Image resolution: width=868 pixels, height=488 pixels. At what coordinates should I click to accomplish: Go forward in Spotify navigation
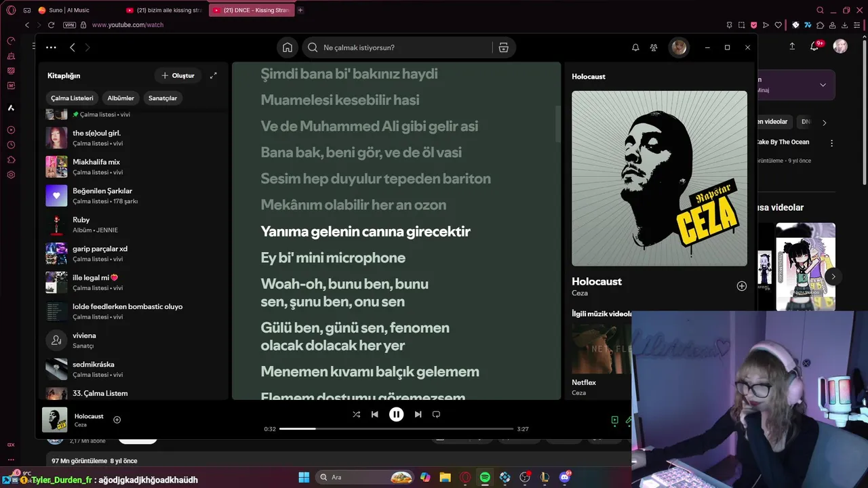pyautogui.click(x=87, y=47)
